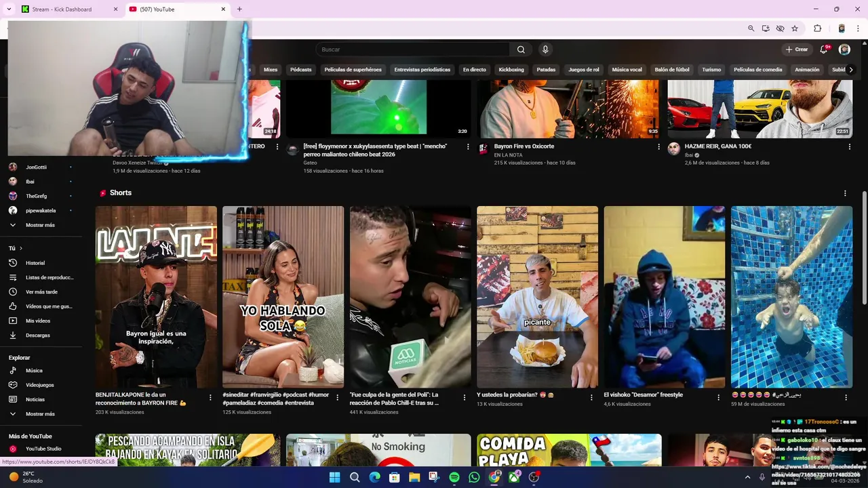Start voice search with microphone

coord(545,49)
